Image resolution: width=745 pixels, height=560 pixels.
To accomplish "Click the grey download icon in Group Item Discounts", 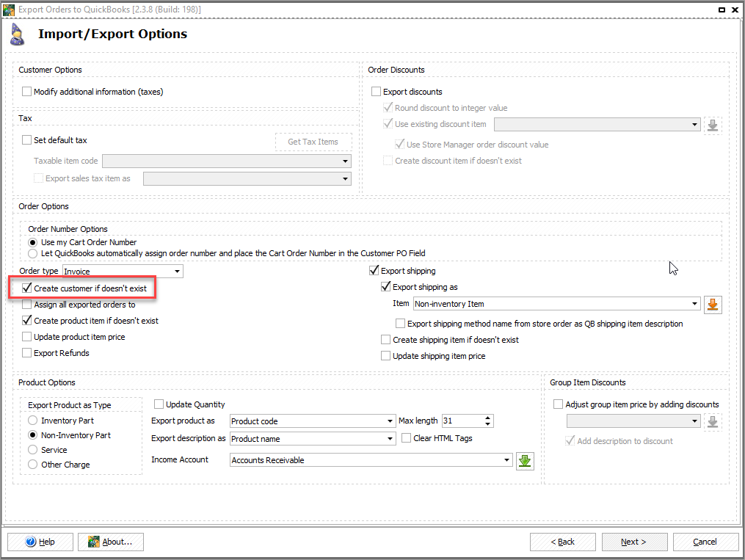I will pos(712,422).
